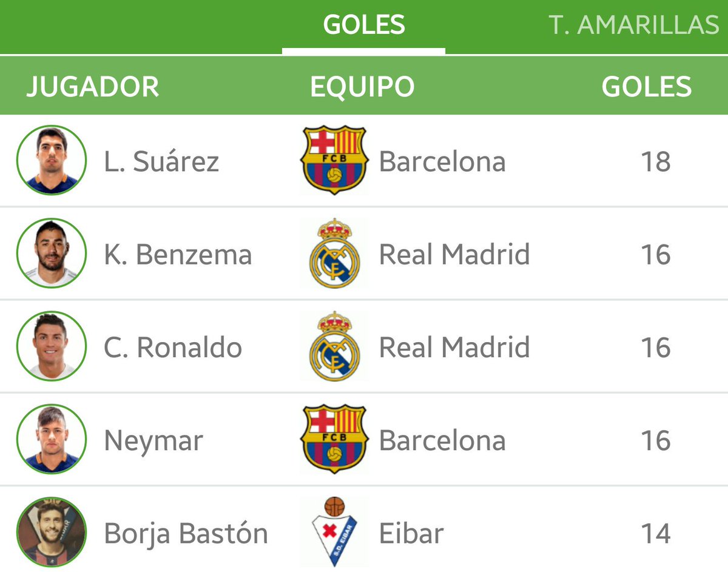Open the L. Suárez name link
This screenshot has width=728, height=572.
click(x=161, y=161)
